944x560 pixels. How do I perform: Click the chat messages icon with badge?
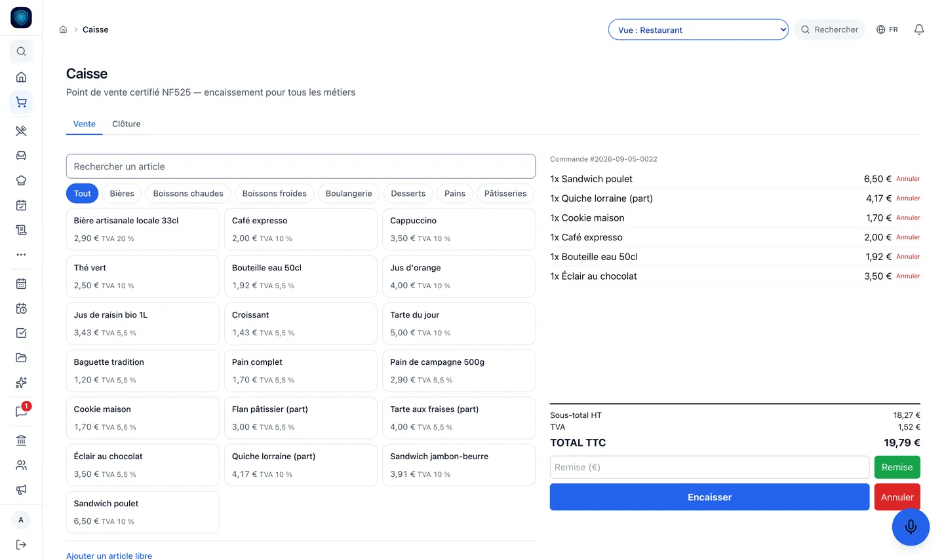click(x=21, y=411)
